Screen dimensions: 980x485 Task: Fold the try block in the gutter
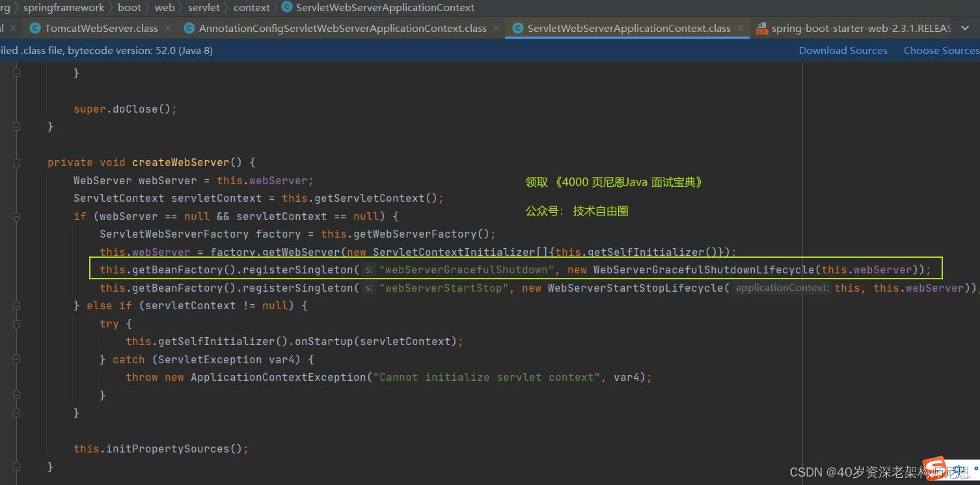click(17, 324)
